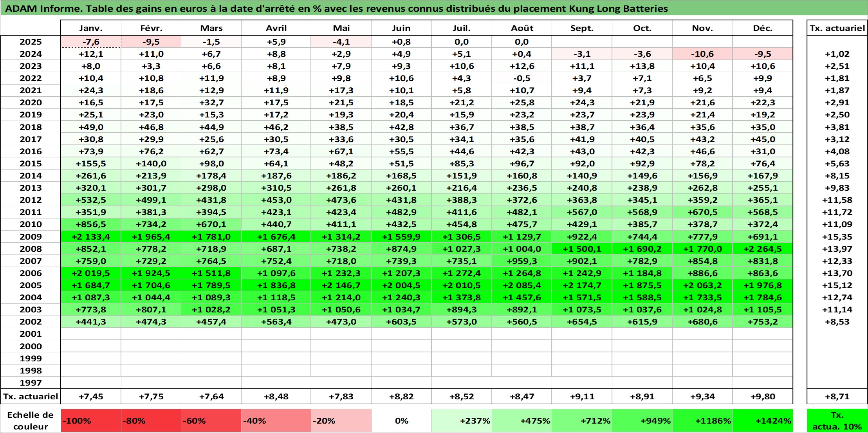Image resolution: width=868 pixels, height=433 pixels.
Task: Select the cell showing +2 264,5
Action: click(763, 249)
